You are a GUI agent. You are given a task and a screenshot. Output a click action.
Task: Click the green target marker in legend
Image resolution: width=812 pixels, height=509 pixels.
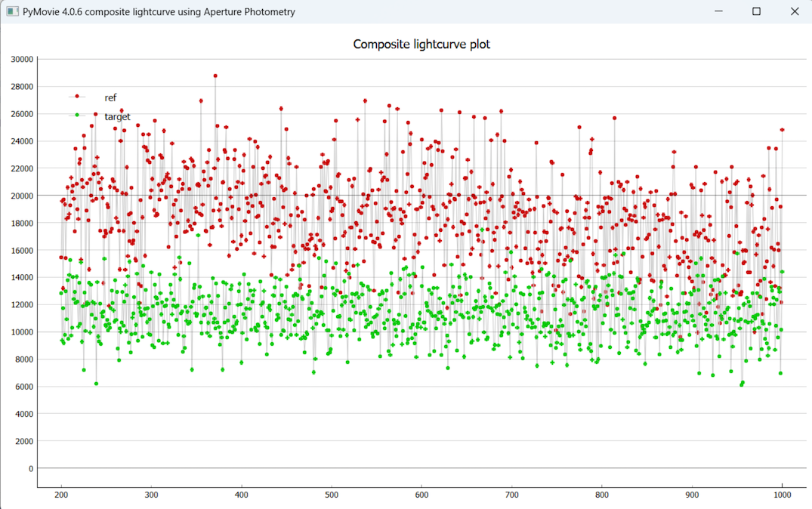(x=77, y=116)
